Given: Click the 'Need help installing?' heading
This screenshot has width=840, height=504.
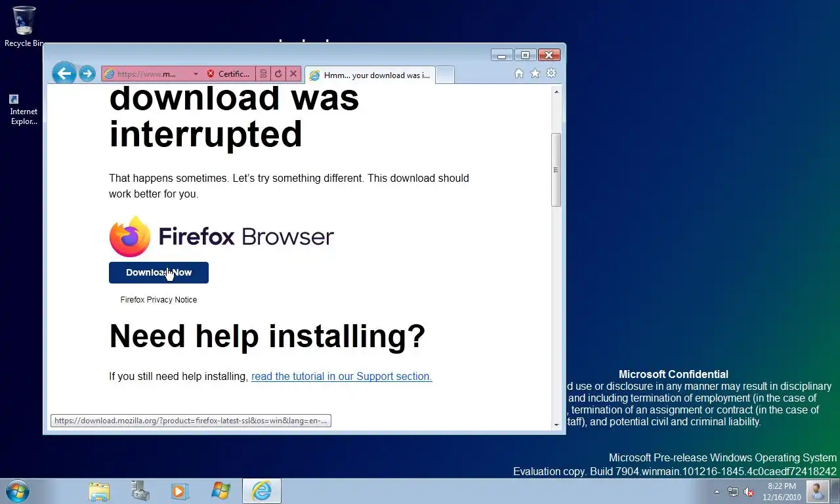Looking at the screenshot, I should [267, 336].
